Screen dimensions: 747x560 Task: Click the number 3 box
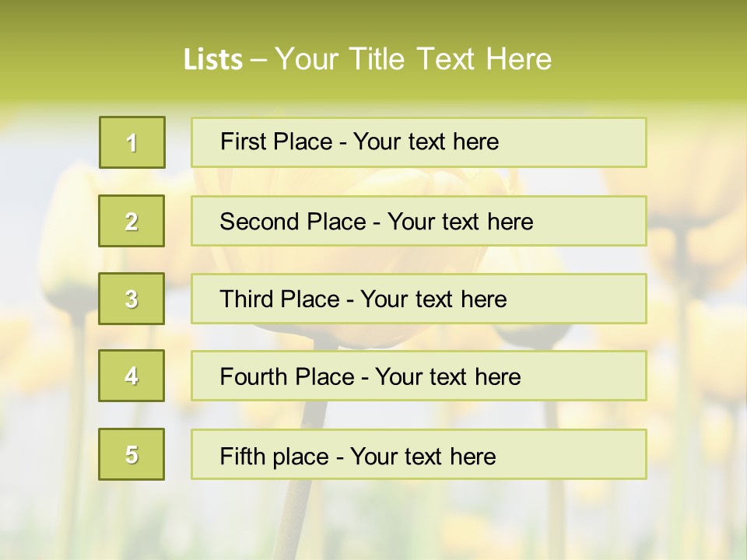click(x=132, y=299)
